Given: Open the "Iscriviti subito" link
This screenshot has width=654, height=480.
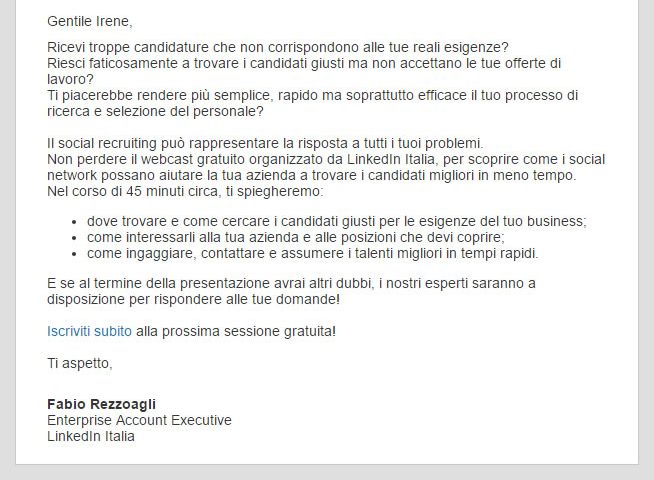Looking at the screenshot, I should [x=89, y=332].
